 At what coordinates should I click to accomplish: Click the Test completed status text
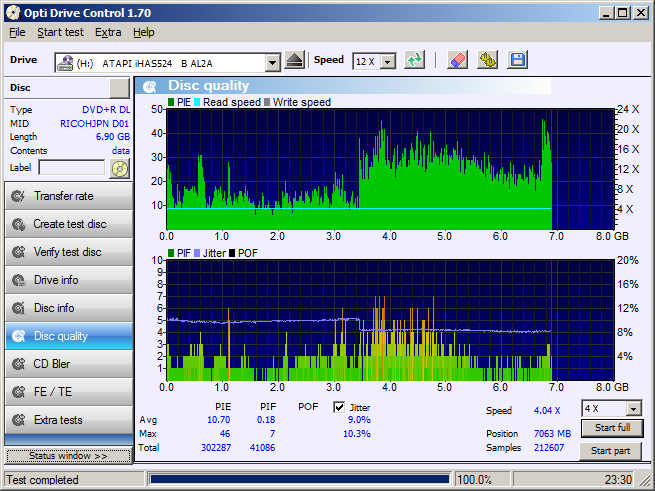point(43,480)
